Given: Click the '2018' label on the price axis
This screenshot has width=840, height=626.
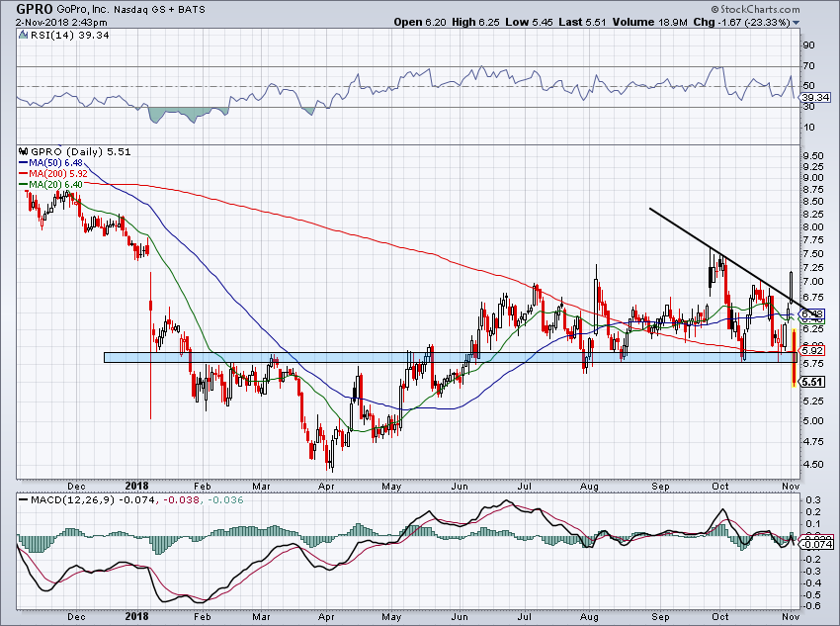Looking at the screenshot, I should coord(136,487).
